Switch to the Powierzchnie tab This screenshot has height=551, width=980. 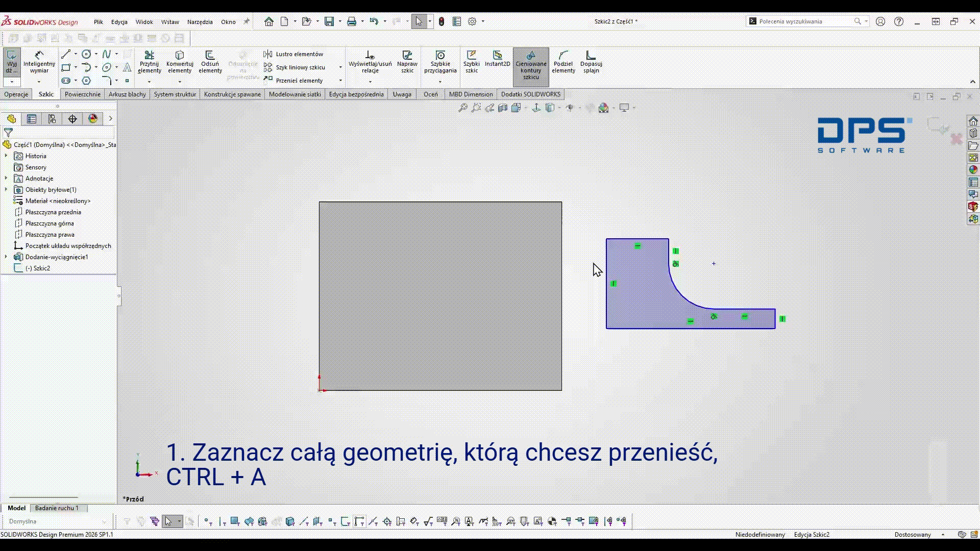click(83, 94)
